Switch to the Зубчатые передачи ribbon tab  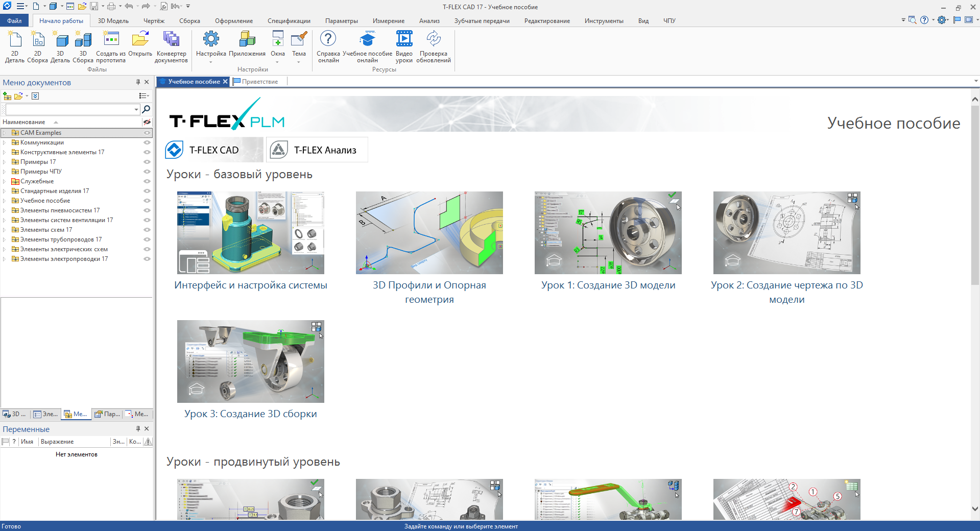point(482,21)
